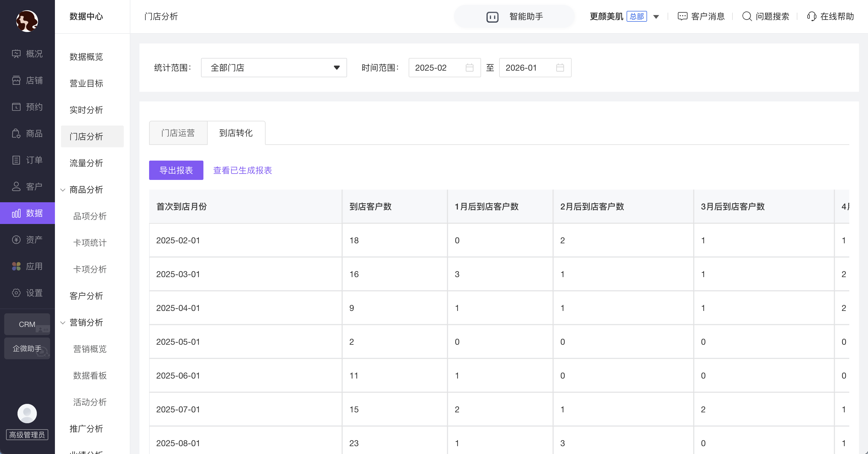
Task: Open the 查看已生成报表 link
Action: coord(242,171)
